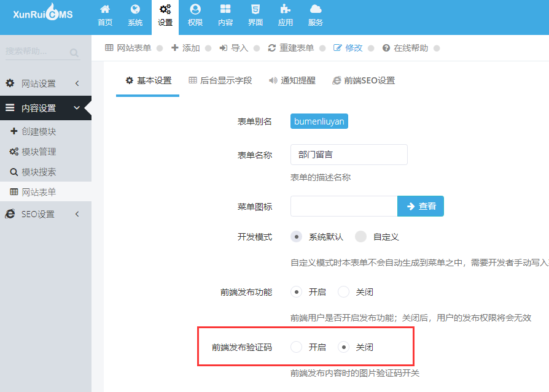Image resolution: width=549 pixels, height=392 pixels.
Task: Select 开启 radio for 前端发布验证码
Action: [297, 347]
